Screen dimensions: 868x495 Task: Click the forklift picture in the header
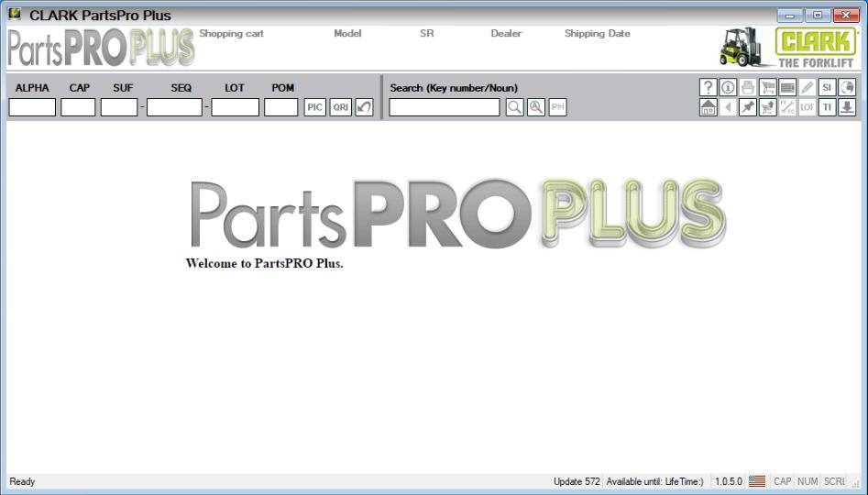tap(742, 47)
